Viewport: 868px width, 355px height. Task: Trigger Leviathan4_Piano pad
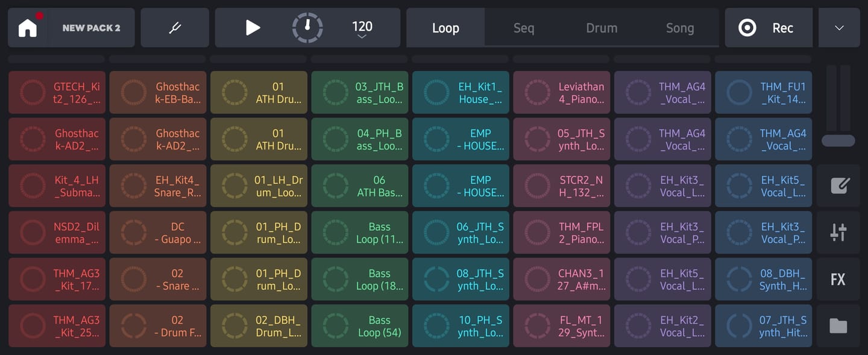(562, 93)
